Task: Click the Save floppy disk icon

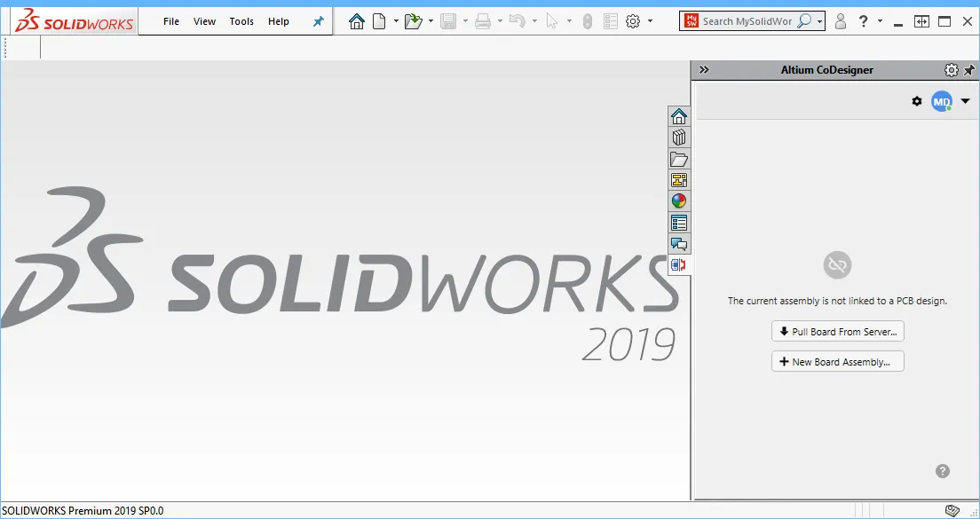Action: (448, 22)
